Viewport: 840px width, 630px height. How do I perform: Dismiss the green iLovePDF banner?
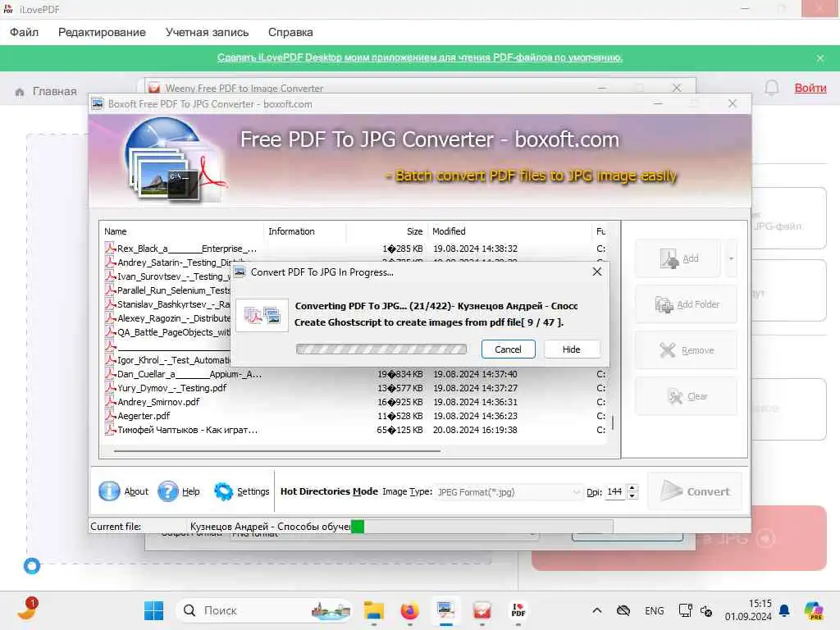(820, 58)
